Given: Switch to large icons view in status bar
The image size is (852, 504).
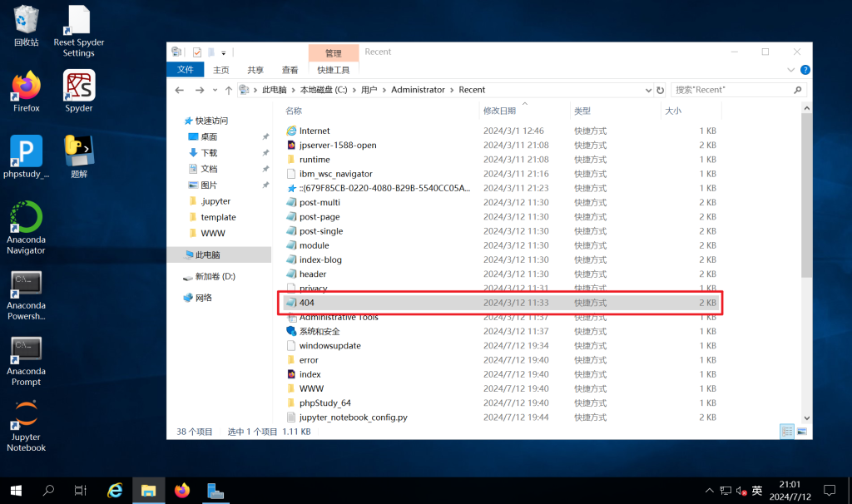Looking at the screenshot, I should (x=802, y=432).
